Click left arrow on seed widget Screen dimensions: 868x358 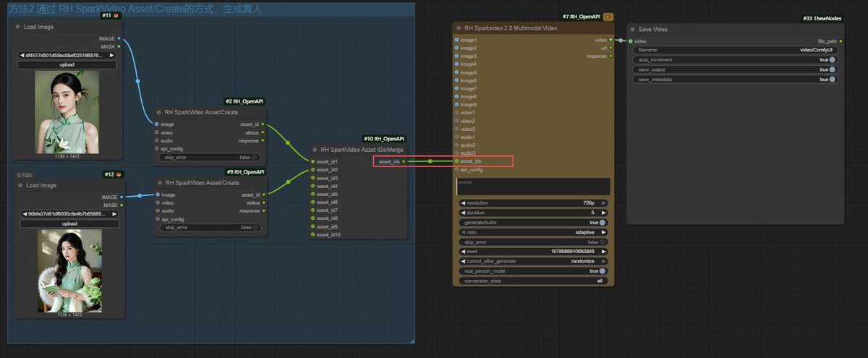pos(463,251)
